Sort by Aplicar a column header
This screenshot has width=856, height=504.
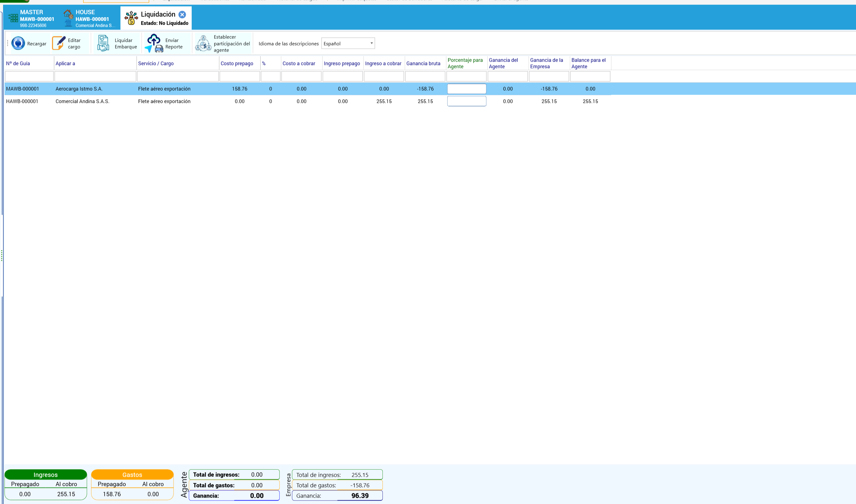point(65,64)
